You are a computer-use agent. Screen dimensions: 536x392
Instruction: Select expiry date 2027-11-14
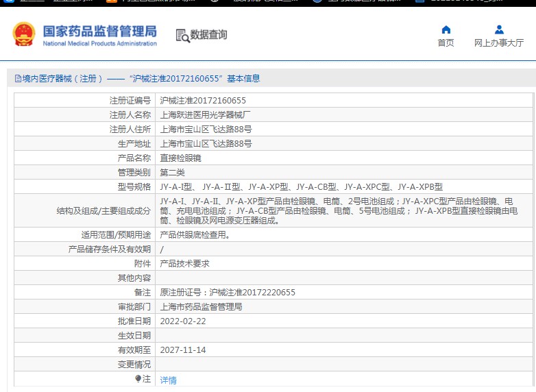pyautogui.click(x=183, y=350)
